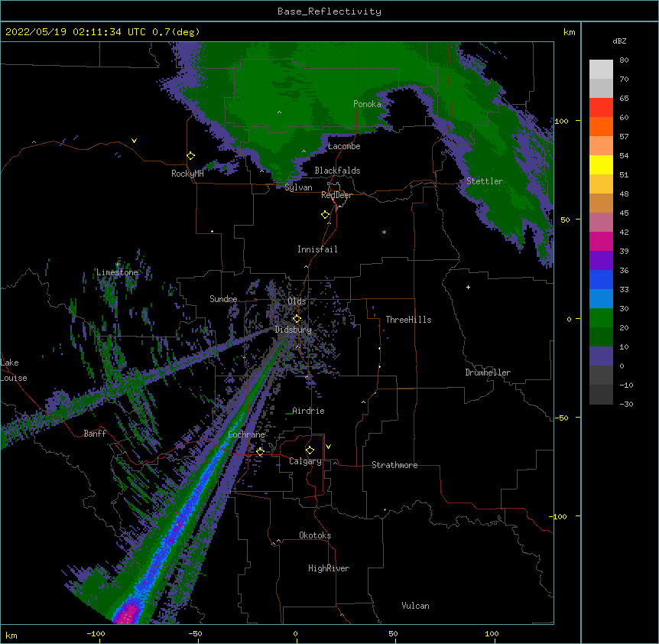Click the white plus marker north of Drumheller
Viewport: 659px width, 644px height.
coord(468,287)
